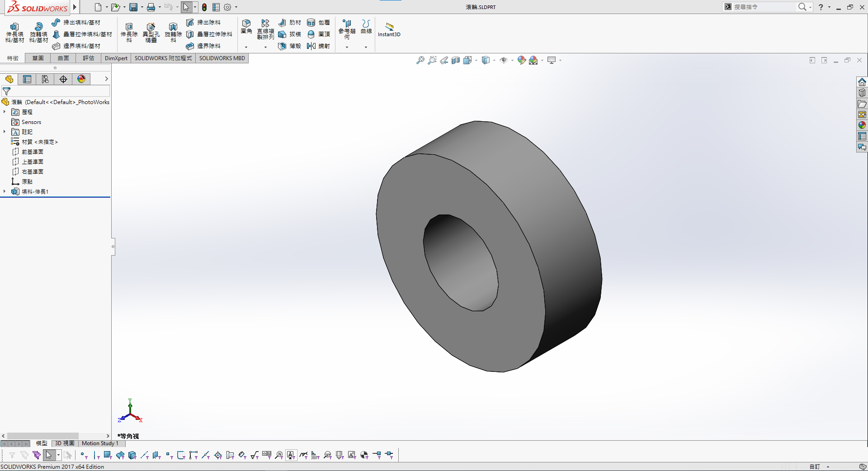Click the Edit Appearance color ball icon
The height and width of the screenshot is (471, 868).
tap(521, 60)
